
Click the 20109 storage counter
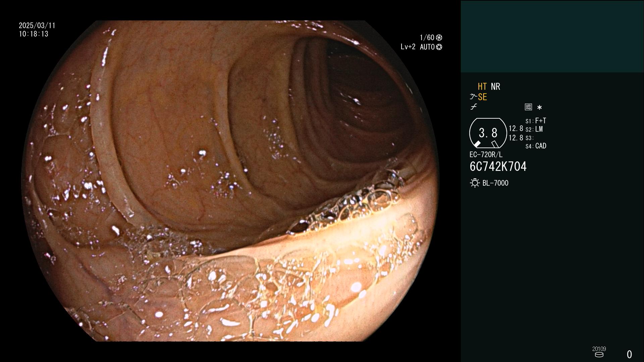click(x=599, y=349)
